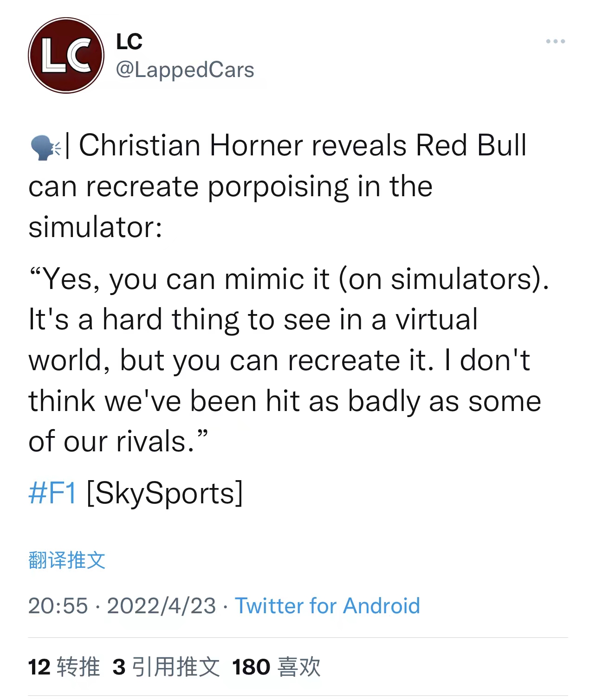This screenshot has width=596, height=700.
Task: Click the speaking head emoji
Action: (45, 147)
